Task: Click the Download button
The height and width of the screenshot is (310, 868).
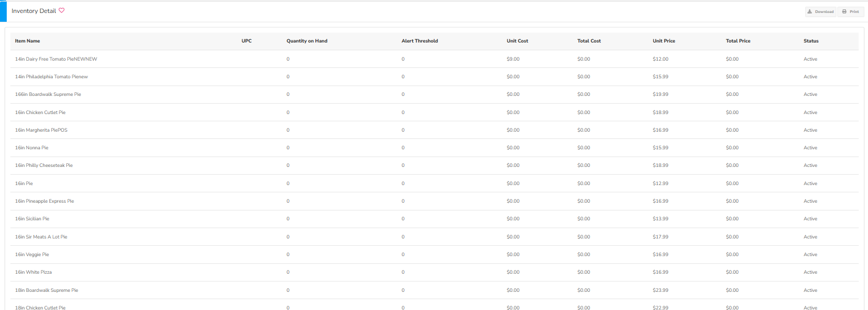Action: (x=820, y=11)
